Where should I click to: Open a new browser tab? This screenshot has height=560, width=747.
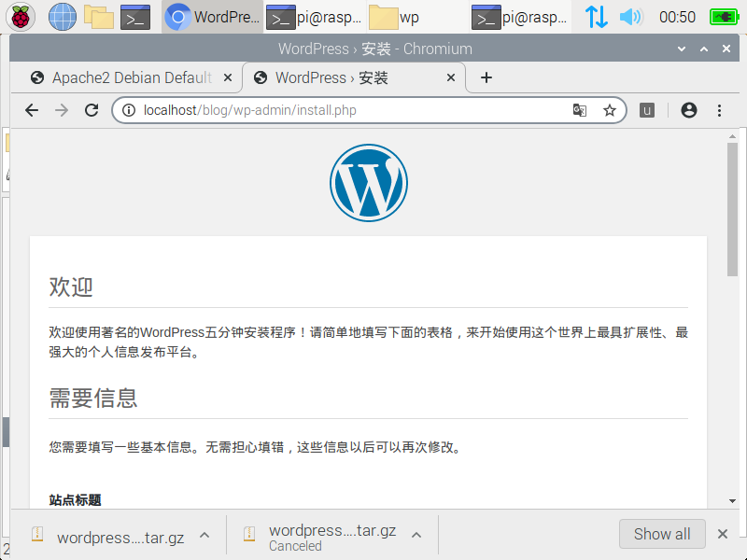[486, 77]
